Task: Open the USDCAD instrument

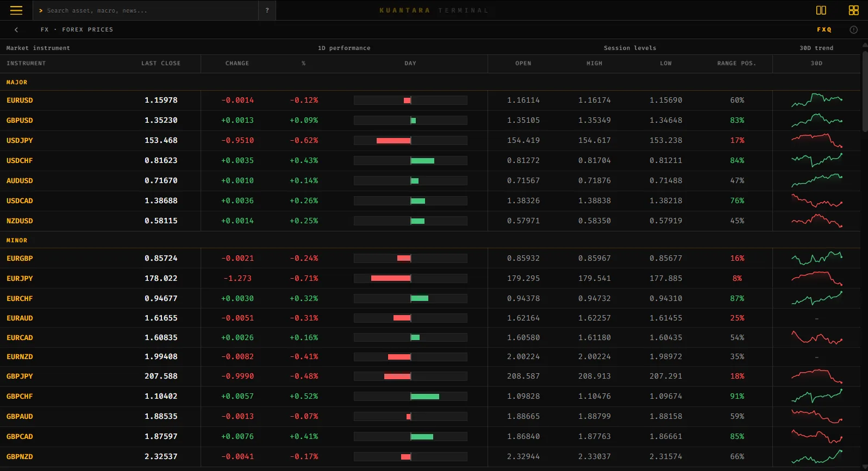Action: click(20, 201)
